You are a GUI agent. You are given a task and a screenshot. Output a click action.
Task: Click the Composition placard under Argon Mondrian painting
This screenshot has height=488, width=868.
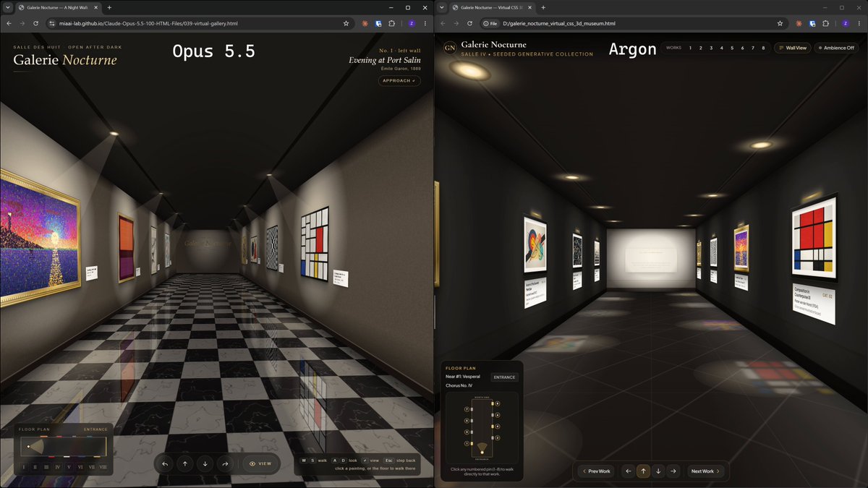point(814,304)
